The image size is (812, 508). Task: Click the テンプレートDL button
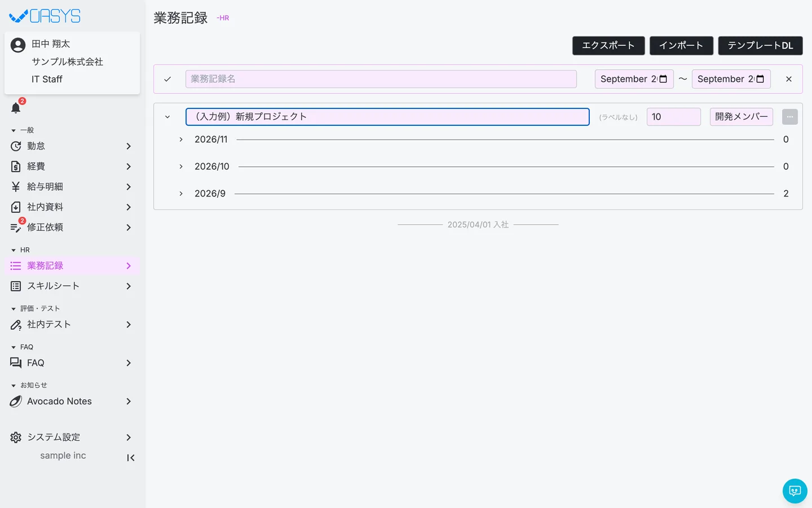point(760,46)
